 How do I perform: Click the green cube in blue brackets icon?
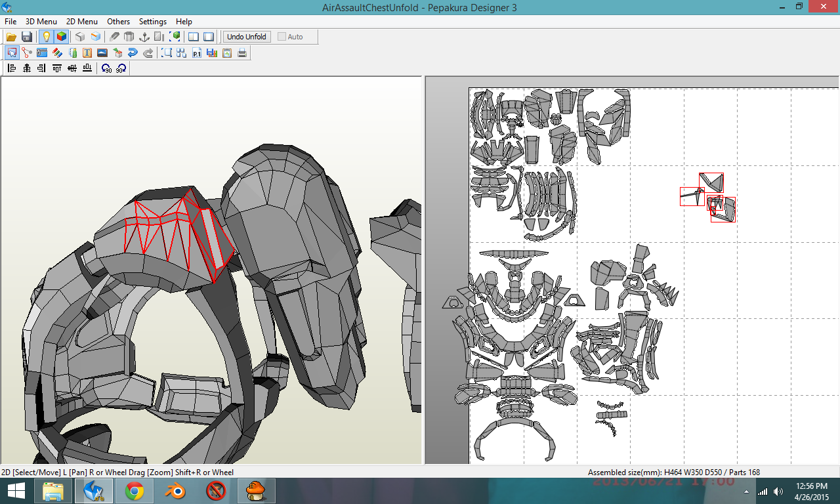point(175,37)
